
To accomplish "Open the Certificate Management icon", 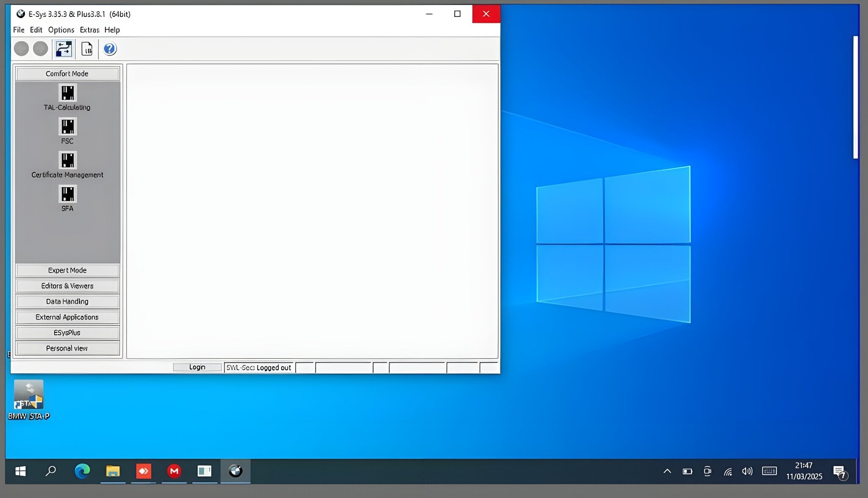I will click(x=67, y=160).
